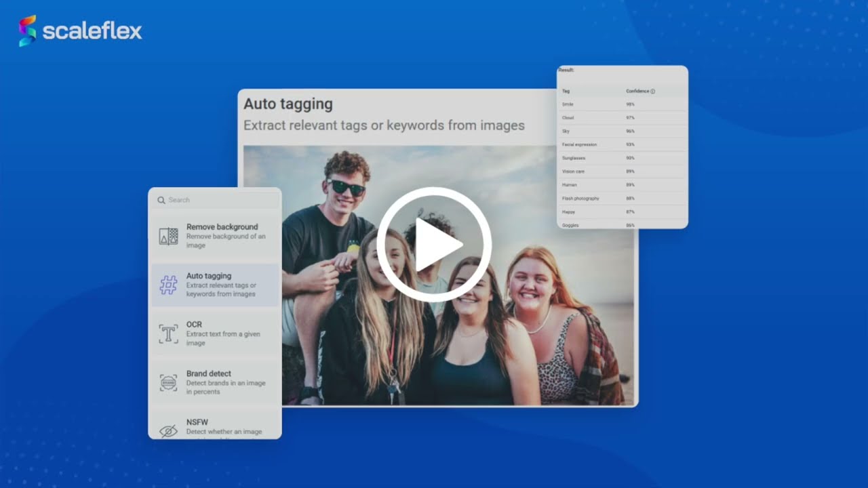Play the video with the center play button
This screenshot has height=488, width=868.
434,245
